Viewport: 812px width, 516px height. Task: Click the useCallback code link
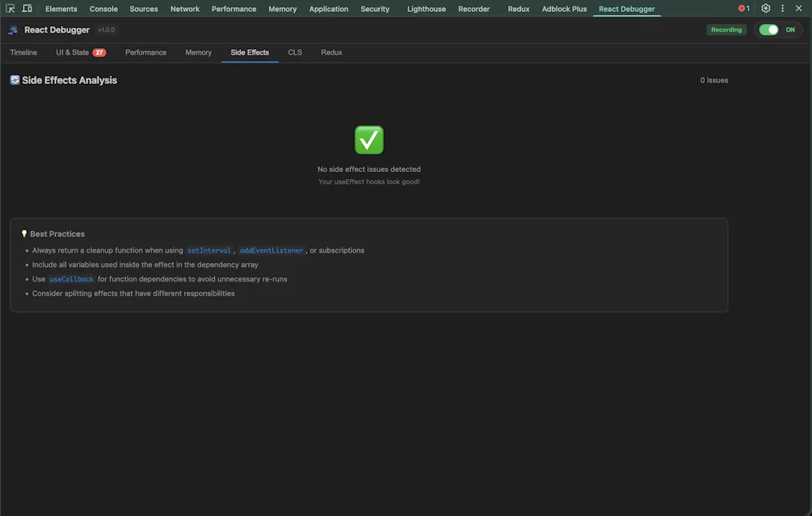coord(71,278)
